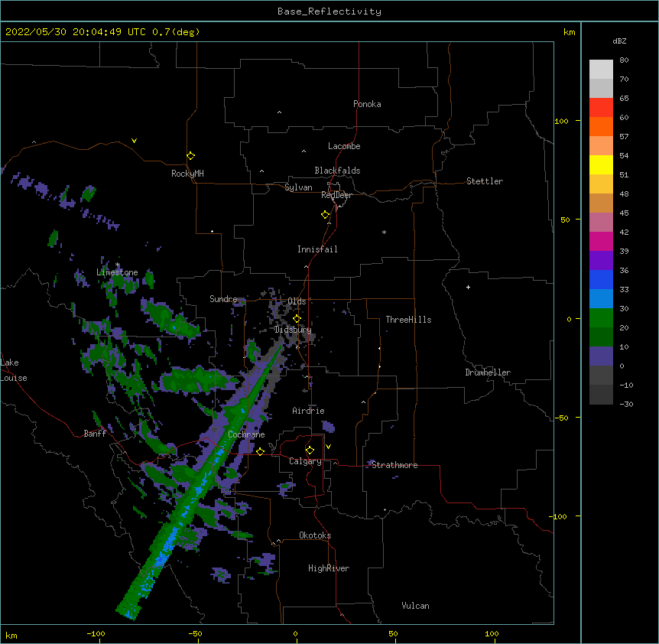Click the yellow diamond marker right of Cochrane

tap(260, 451)
